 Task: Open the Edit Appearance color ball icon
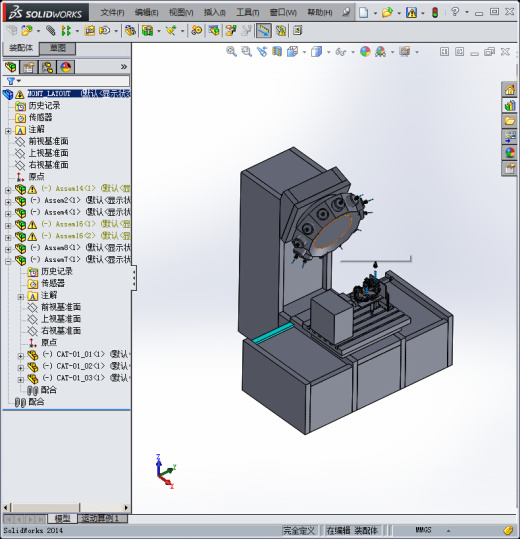(x=365, y=52)
